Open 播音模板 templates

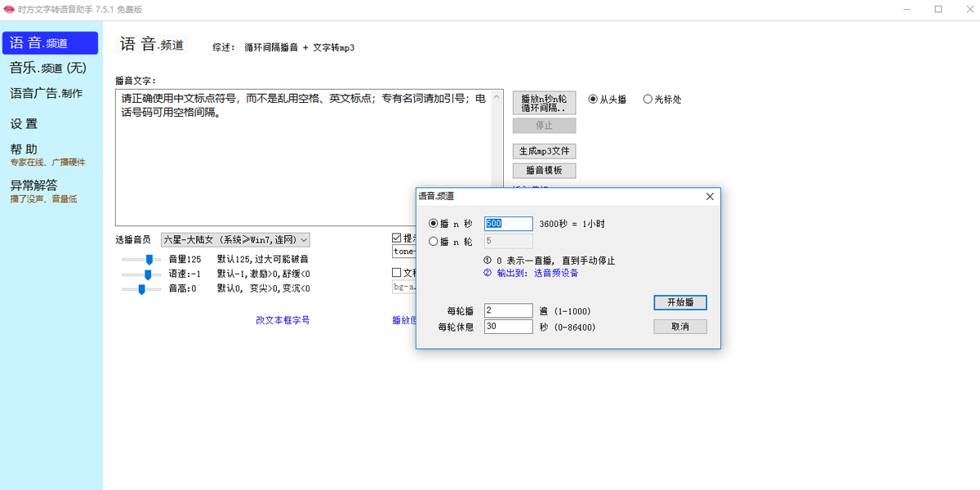coord(544,171)
